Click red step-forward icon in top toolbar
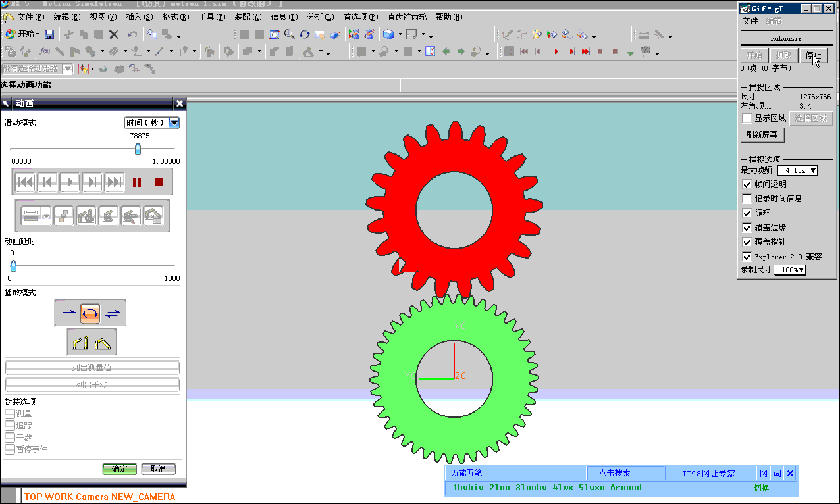 pos(571,51)
